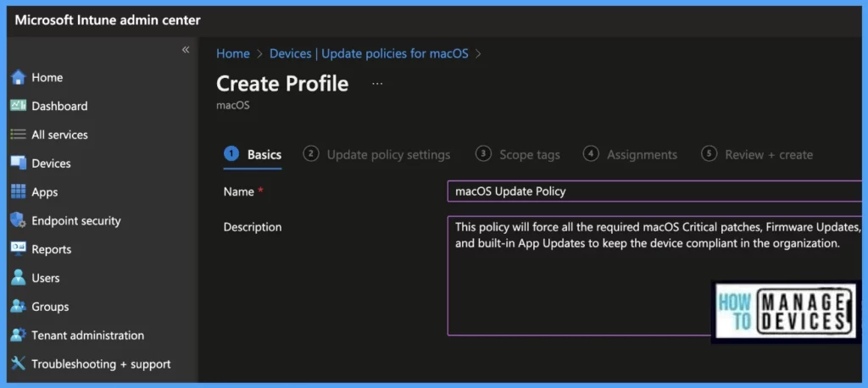Click the Groups people icon
Image resolution: width=868 pixels, height=388 pixels.
tap(19, 307)
